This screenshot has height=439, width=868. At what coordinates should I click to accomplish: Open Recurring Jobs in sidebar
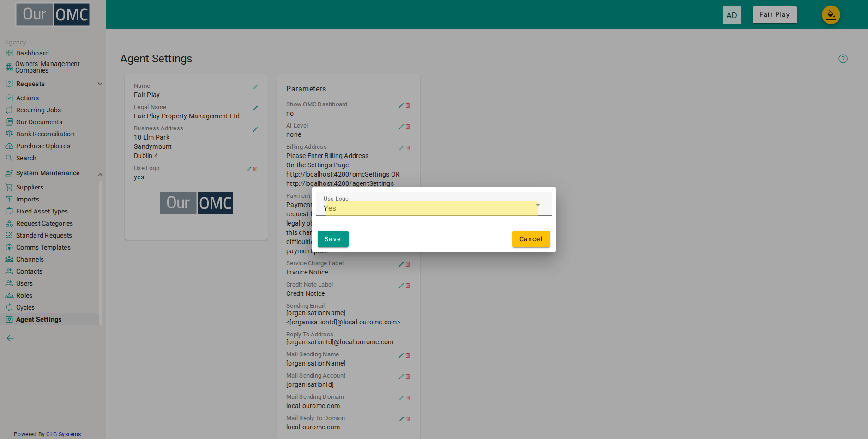tap(38, 110)
